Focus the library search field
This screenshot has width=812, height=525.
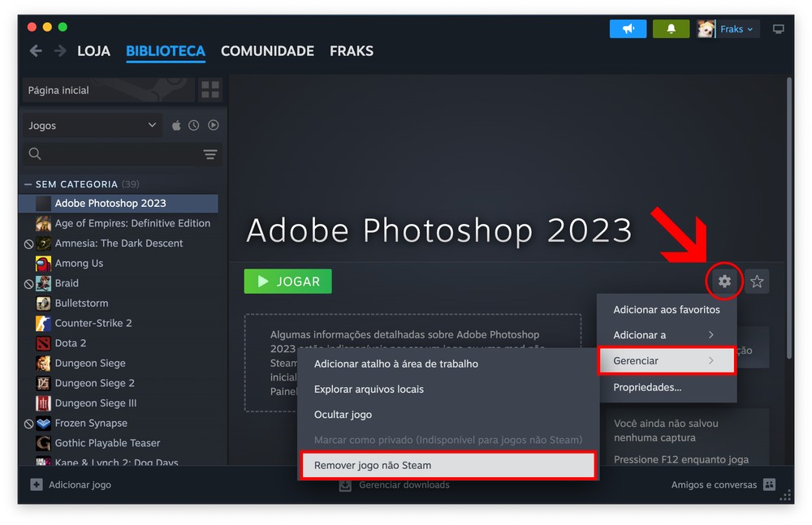(114, 154)
